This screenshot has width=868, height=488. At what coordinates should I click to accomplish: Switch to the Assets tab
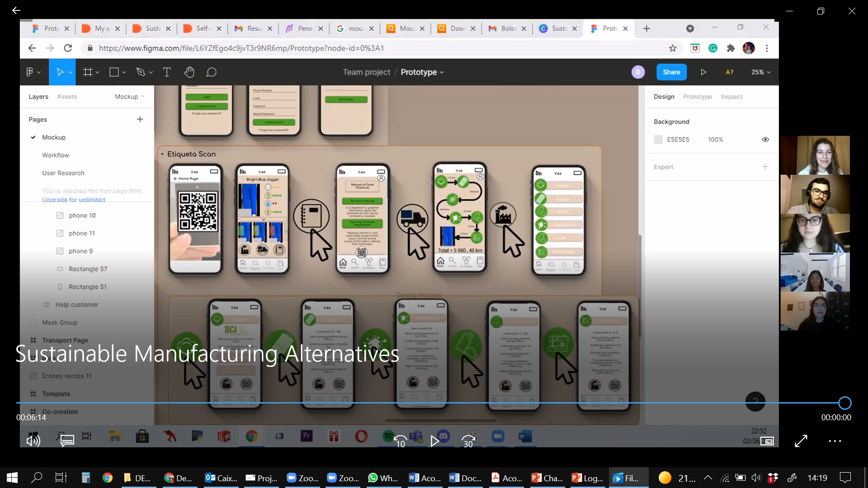coord(67,97)
